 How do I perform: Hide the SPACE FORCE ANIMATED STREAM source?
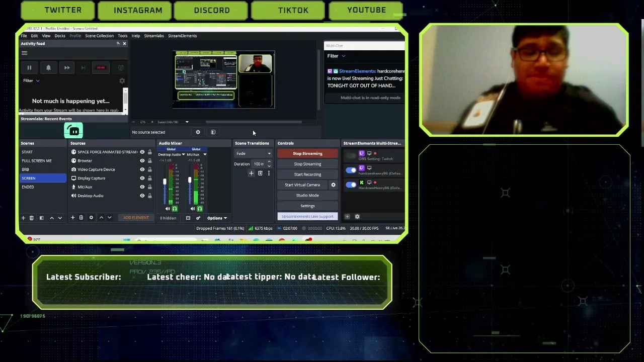pyautogui.click(x=142, y=152)
